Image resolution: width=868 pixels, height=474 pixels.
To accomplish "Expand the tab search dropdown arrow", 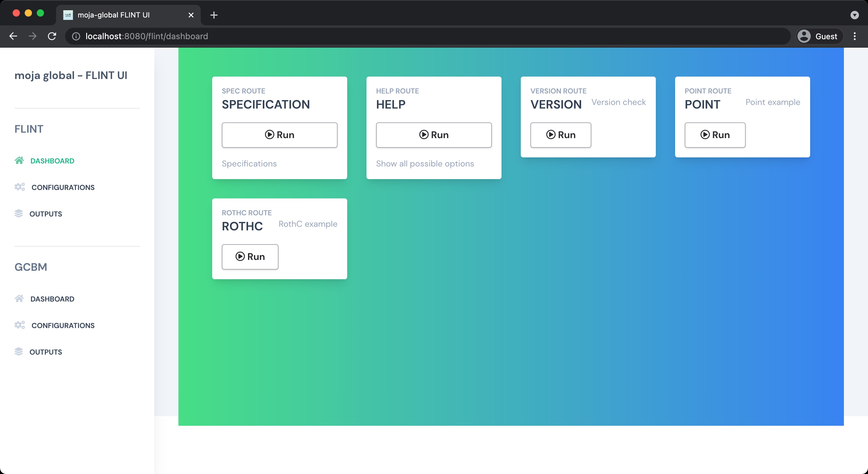I will coord(854,15).
